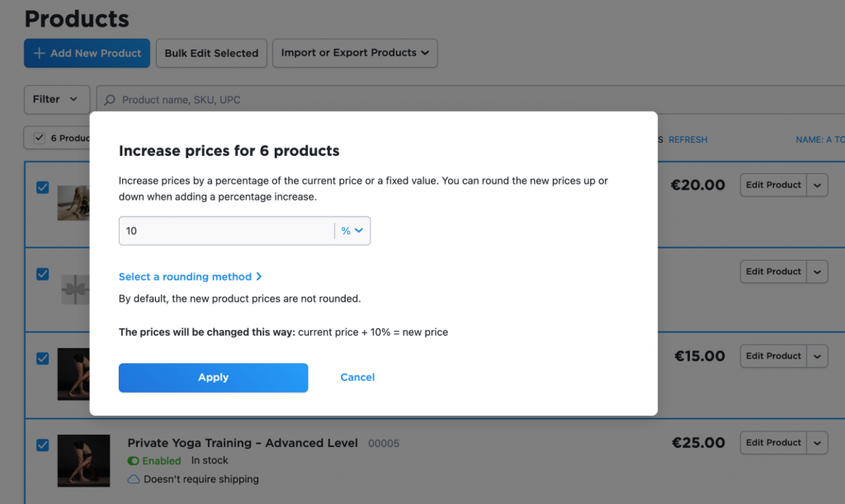Click the Apply button
This screenshot has height=504, width=845.
coord(214,378)
